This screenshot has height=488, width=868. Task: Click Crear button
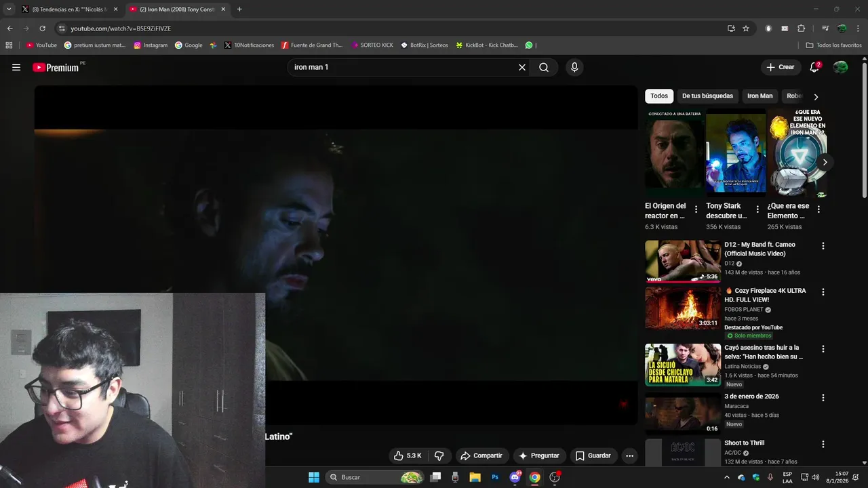pos(781,67)
